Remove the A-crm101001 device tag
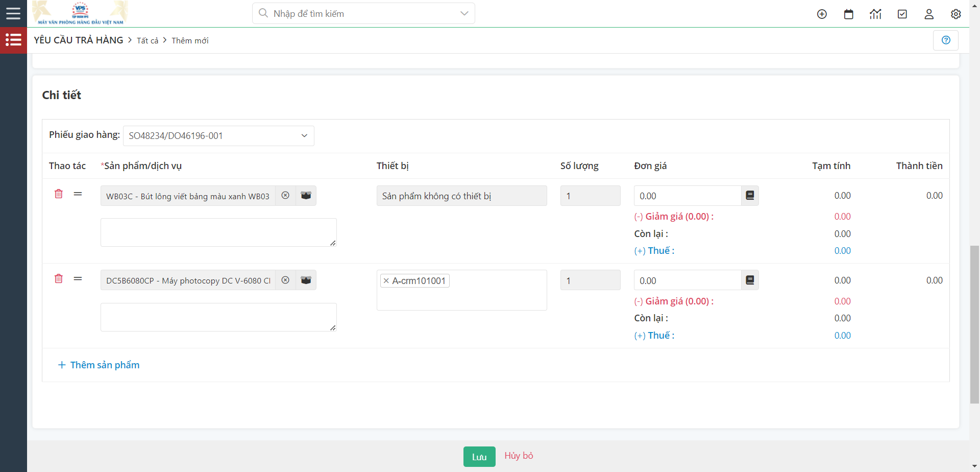This screenshot has height=472, width=980. (386, 281)
